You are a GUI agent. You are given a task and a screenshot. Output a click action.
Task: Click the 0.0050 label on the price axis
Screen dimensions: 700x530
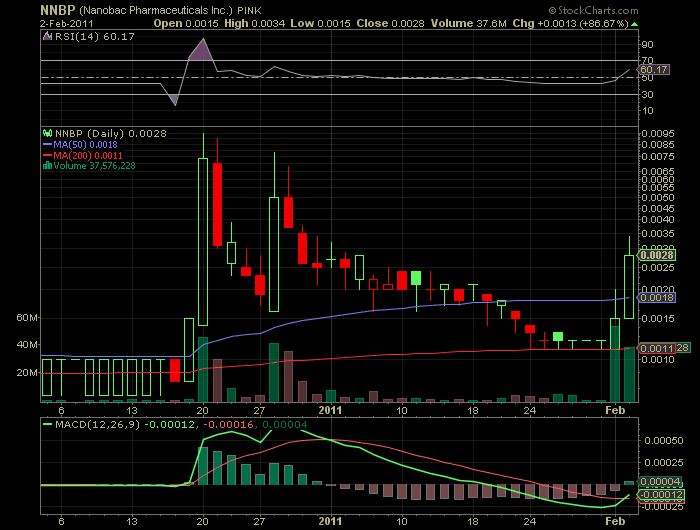[x=658, y=197]
